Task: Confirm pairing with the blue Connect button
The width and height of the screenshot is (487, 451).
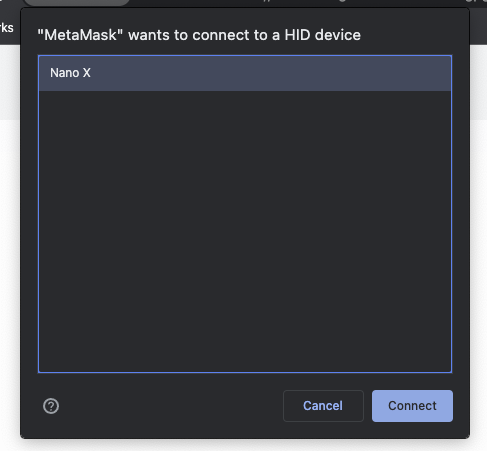Action: (412, 406)
